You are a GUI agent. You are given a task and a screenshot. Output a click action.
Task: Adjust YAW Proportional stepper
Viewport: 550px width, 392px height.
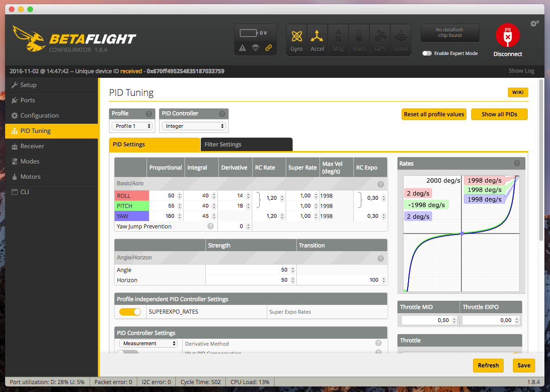pos(179,216)
